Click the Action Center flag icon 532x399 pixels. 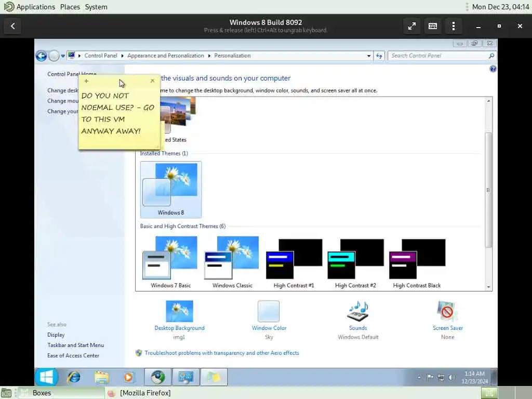(x=430, y=377)
